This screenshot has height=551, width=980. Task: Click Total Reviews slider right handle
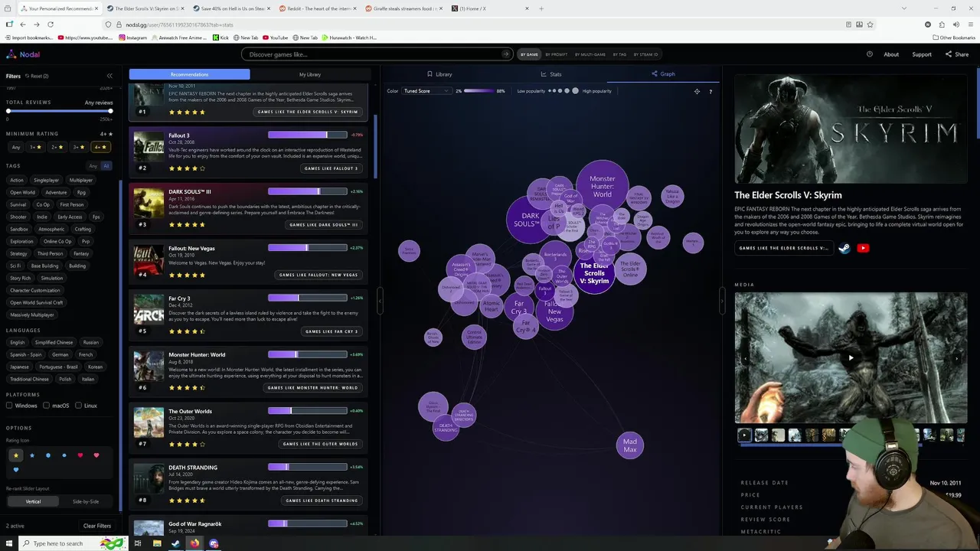pos(111,111)
